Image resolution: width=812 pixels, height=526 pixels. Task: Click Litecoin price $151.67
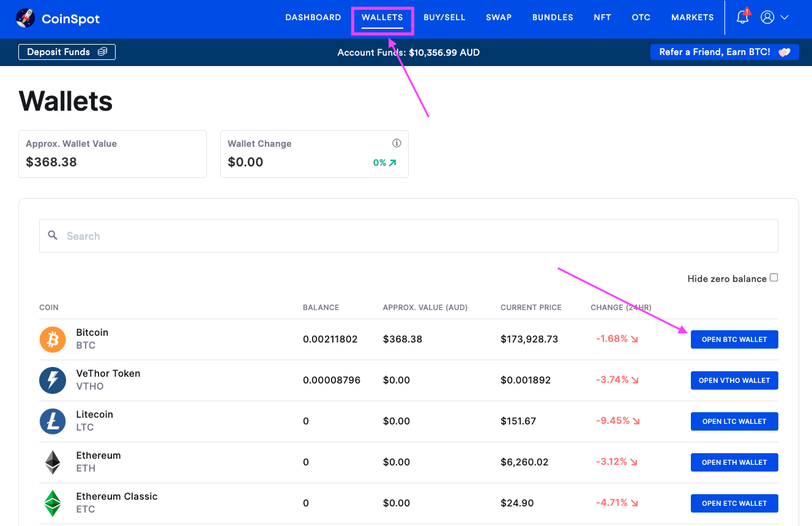518,421
